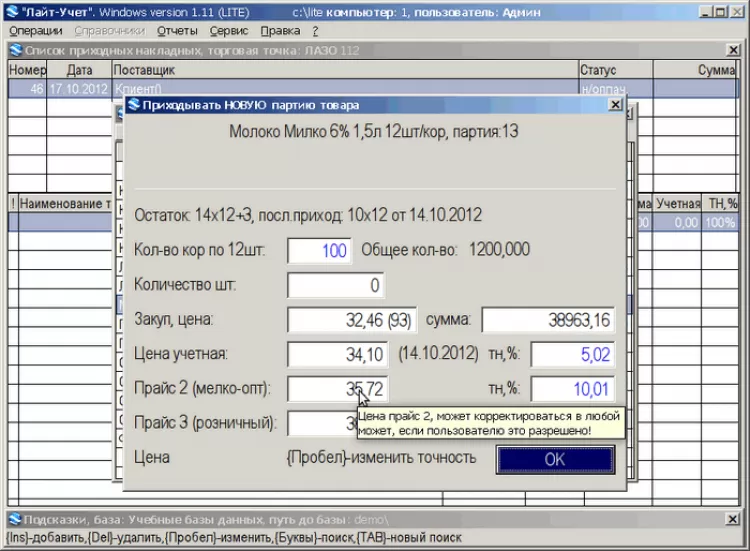Click the Общее кол-во value 1200,000
The image size is (750, 551).
click(499, 250)
